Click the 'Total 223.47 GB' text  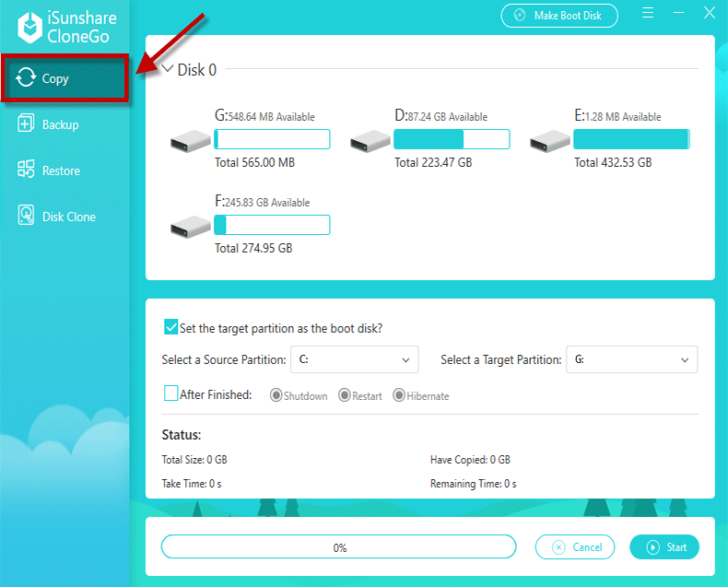(433, 162)
